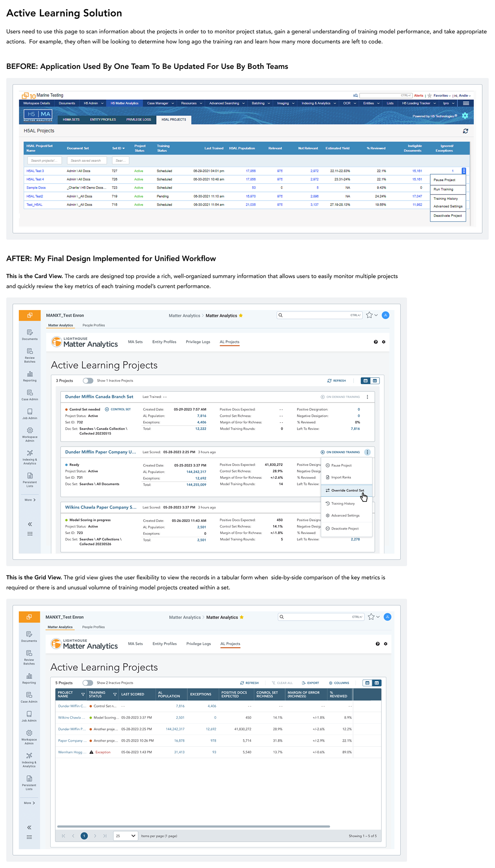Select grid layout button in Grid View toolbar
This screenshot has height=868, width=495.
coord(377,683)
